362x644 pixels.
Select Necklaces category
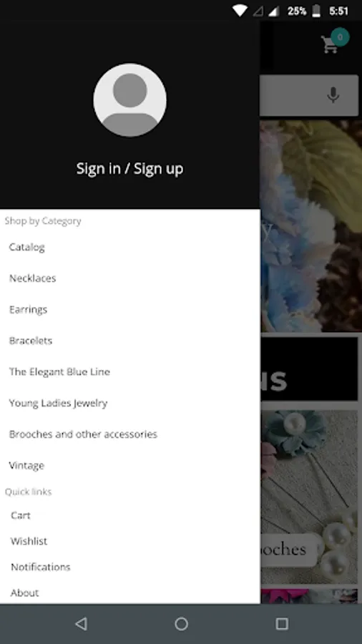coord(32,278)
